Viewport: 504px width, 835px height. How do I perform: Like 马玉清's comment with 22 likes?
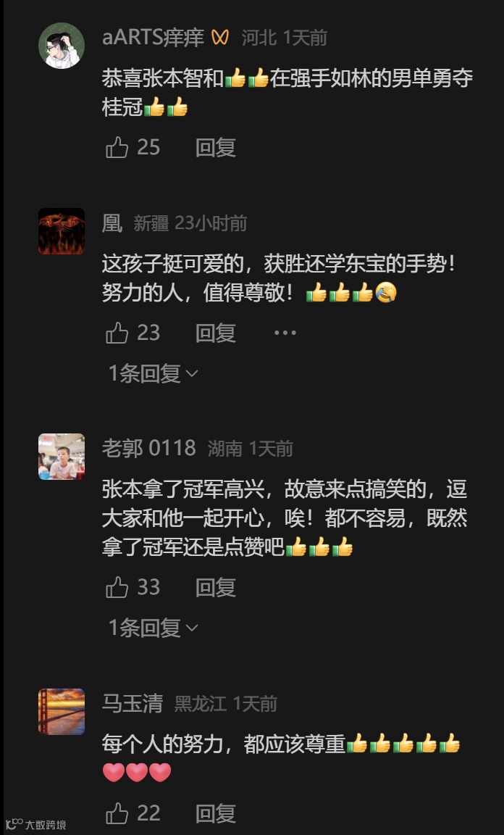point(117,813)
